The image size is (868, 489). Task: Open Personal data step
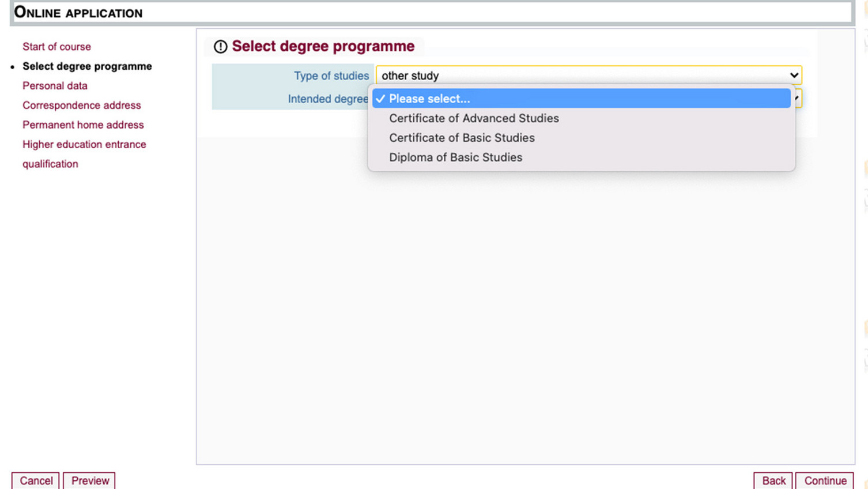(x=55, y=86)
